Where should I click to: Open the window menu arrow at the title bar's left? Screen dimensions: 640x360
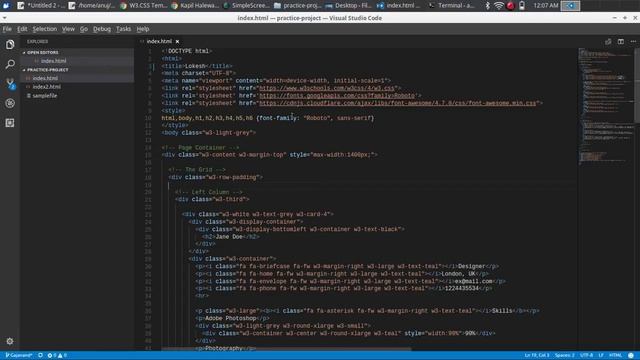pos(4,18)
